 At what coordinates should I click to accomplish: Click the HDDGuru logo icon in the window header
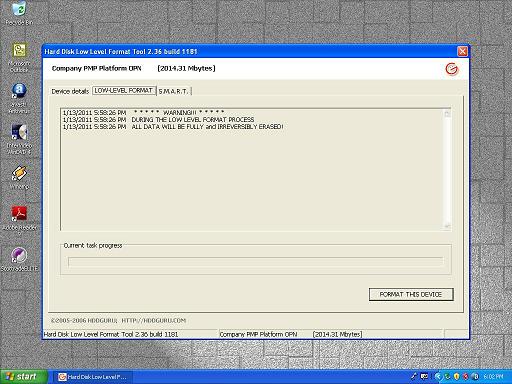452,69
